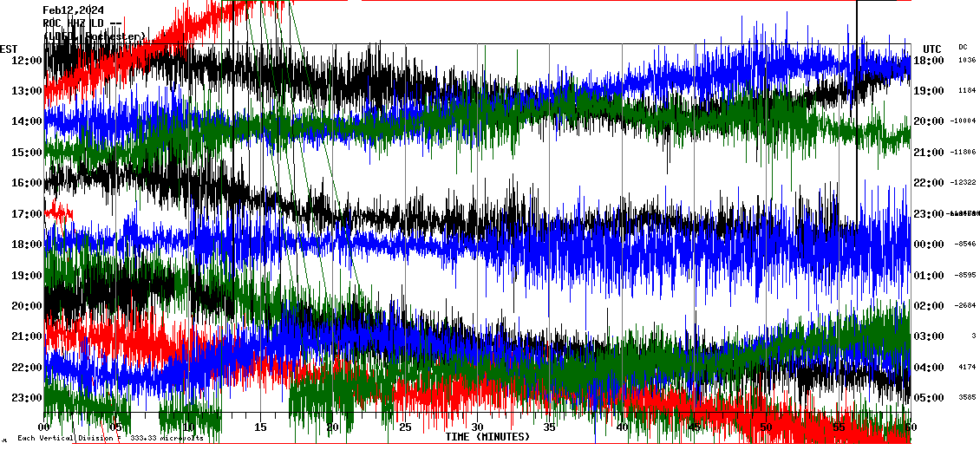Select the 05:00 UTC row label
The image size is (980, 450).
click(x=929, y=398)
